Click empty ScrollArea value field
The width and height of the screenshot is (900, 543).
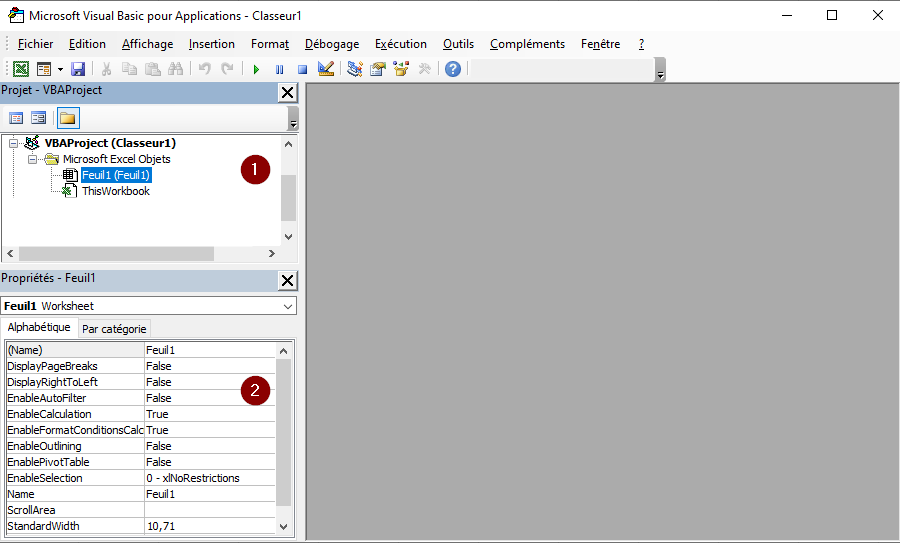point(210,510)
